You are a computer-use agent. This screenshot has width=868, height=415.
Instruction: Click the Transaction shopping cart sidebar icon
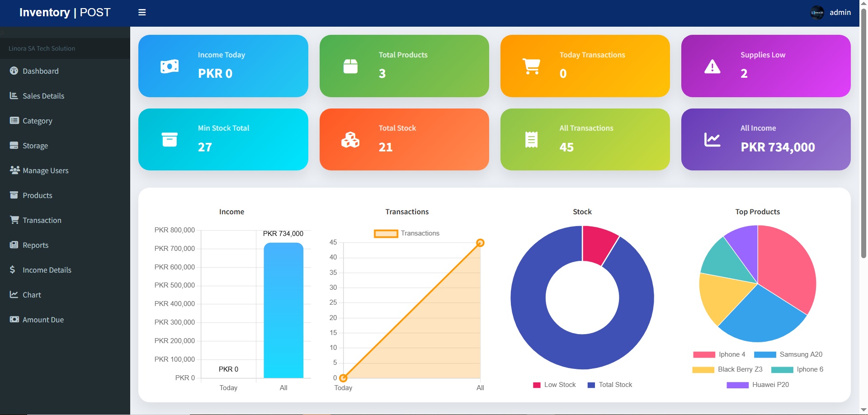click(x=14, y=220)
